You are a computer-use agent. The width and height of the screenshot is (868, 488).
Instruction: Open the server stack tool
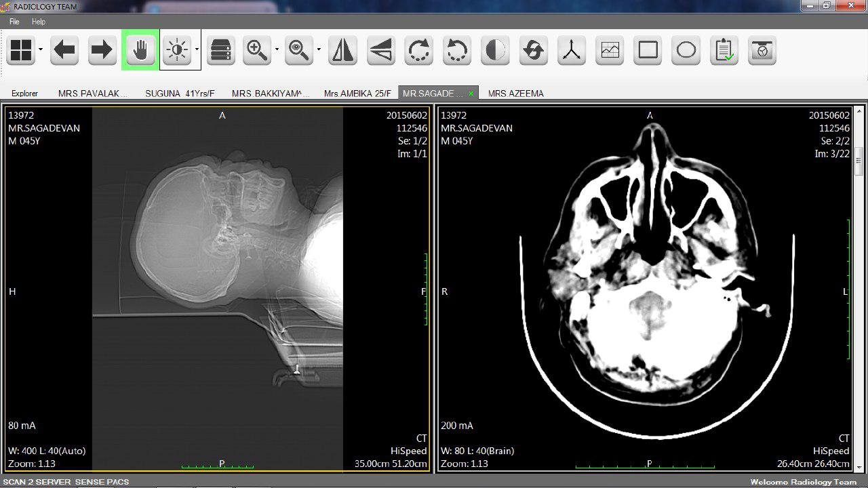click(220, 50)
